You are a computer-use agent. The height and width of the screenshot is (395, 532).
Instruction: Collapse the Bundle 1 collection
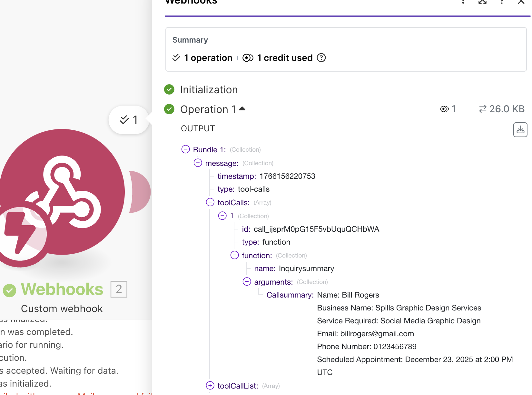click(x=186, y=149)
